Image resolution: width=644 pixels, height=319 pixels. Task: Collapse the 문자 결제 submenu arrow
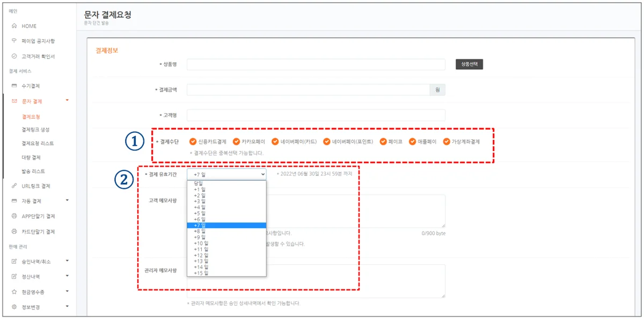coord(67,100)
